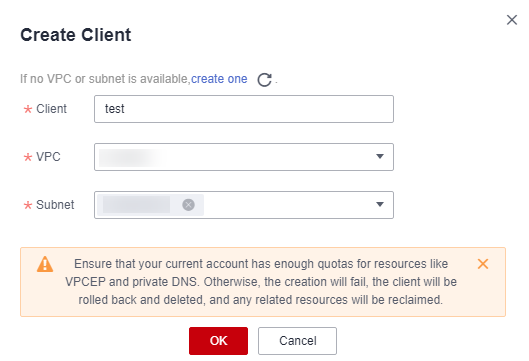This screenshot has height=361, width=529.
Task: Click the Client field label
Action: click(x=51, y=109)
